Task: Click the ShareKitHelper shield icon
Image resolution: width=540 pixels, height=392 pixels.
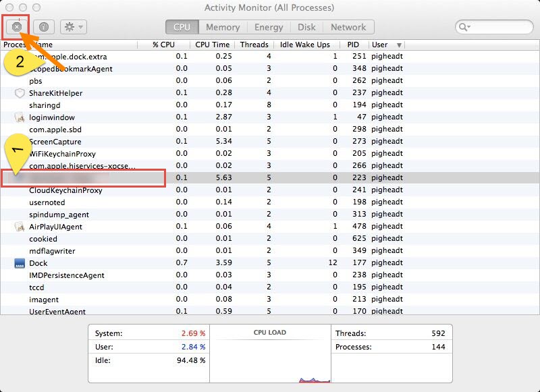Action: (20, 93)
